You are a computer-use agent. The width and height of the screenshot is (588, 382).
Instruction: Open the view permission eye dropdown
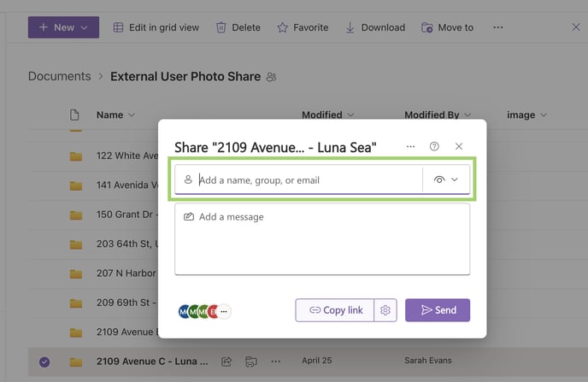pos(446,179)
